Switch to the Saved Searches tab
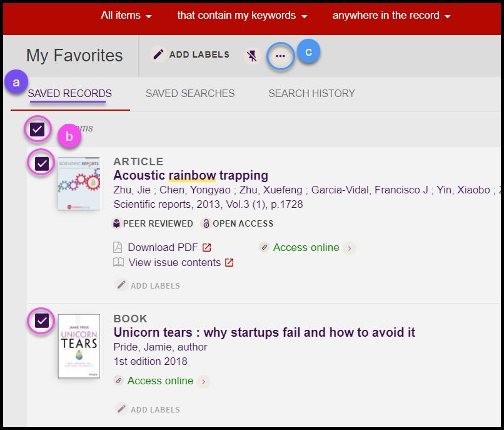Screen dimensions: 504x430 point(190,93)
